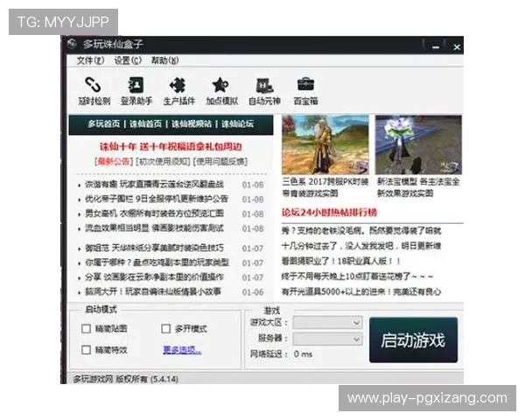Open news 你属于哪种?盘点吃鸡副本
Image resolution: width=525 pixels, height=420 pixels.
[x=157, y=262]
